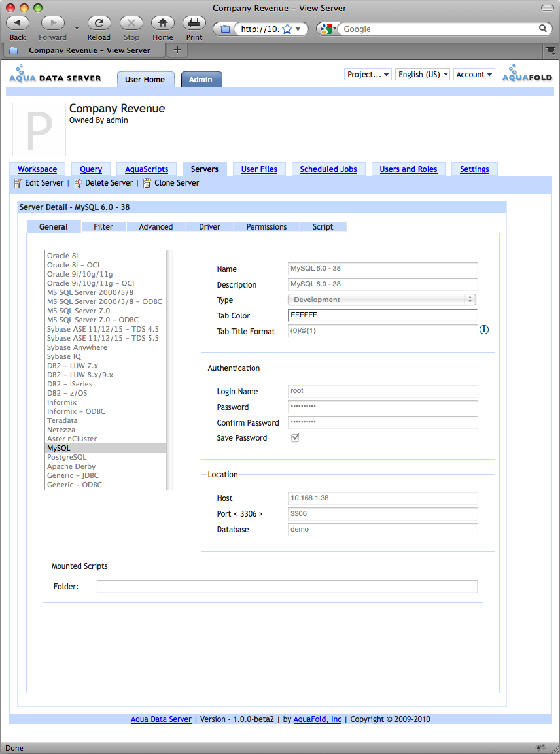Open the Back/Forward history dropdown arrow
560x754 pixels.
(77, 28)
